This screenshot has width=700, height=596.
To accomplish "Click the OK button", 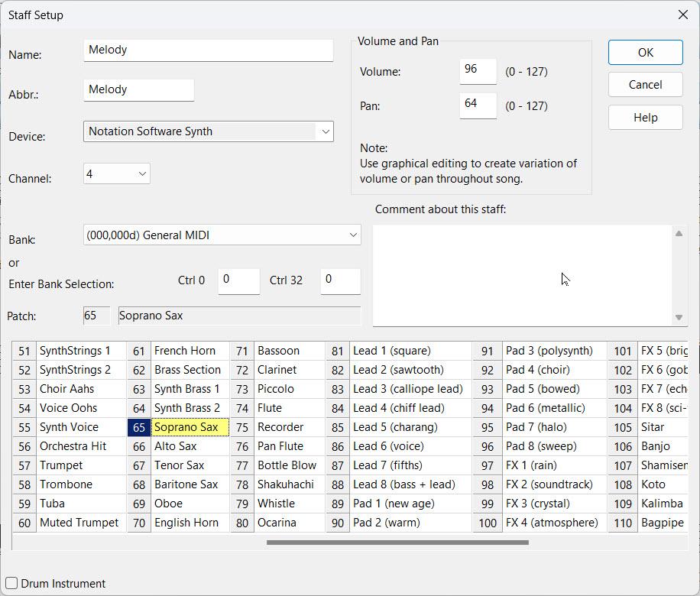I will [645, 53].
